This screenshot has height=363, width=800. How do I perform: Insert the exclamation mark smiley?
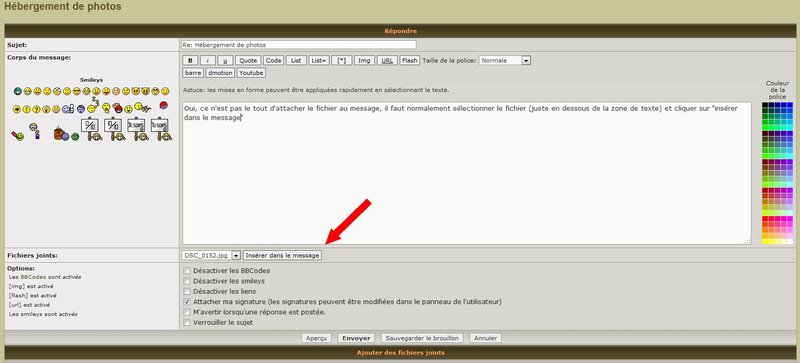[27, 109]
